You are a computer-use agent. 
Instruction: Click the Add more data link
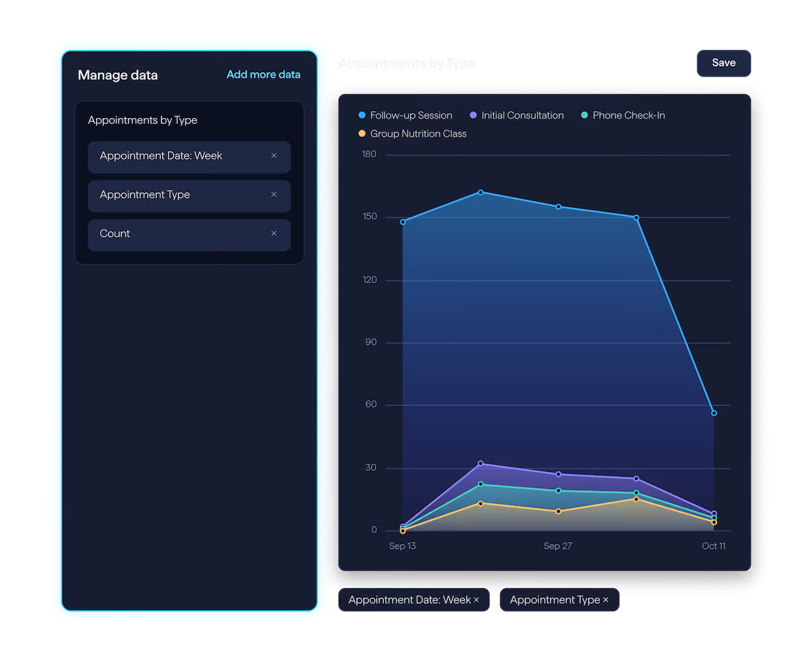(263, 75)
